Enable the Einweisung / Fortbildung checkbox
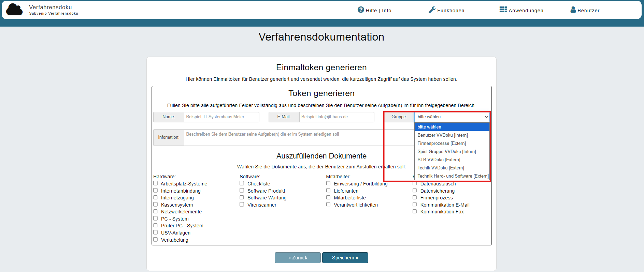644x272 pixels. pos(328,183)
